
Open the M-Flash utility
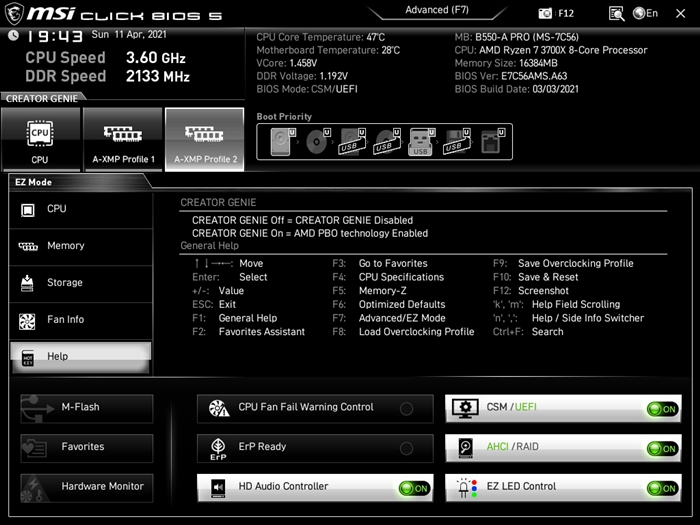[87, 408]
